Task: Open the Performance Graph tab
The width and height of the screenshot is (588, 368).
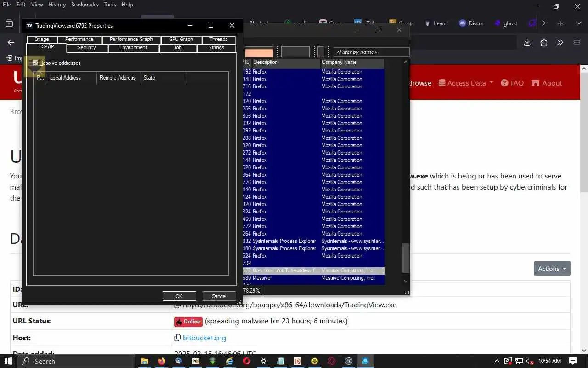Action: (x=131, y=40)
